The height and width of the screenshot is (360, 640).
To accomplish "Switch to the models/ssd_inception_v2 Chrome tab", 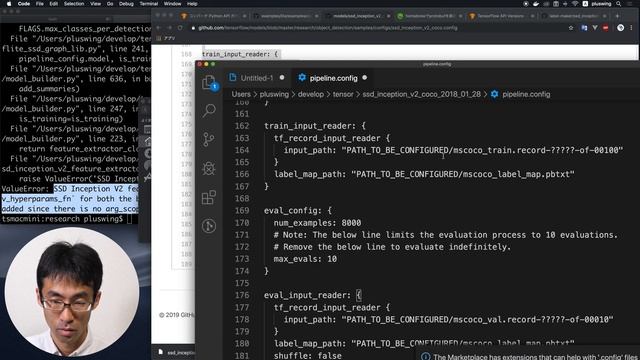I will (x=357, y=16).
